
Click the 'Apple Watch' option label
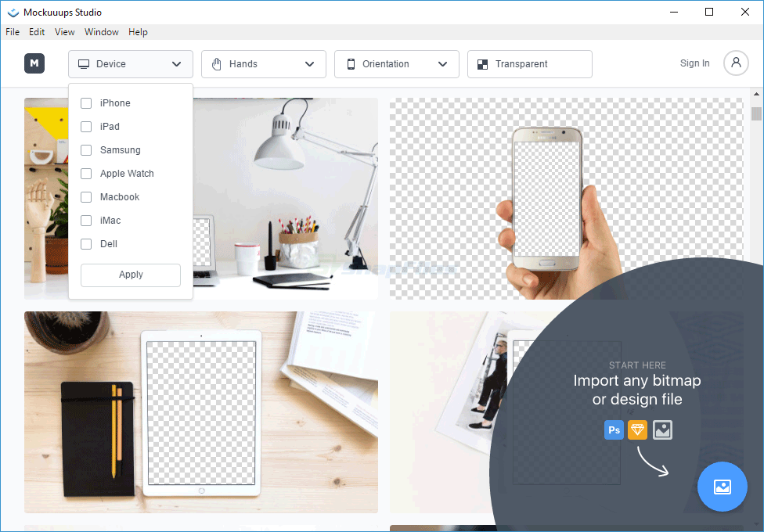[127, 174]
